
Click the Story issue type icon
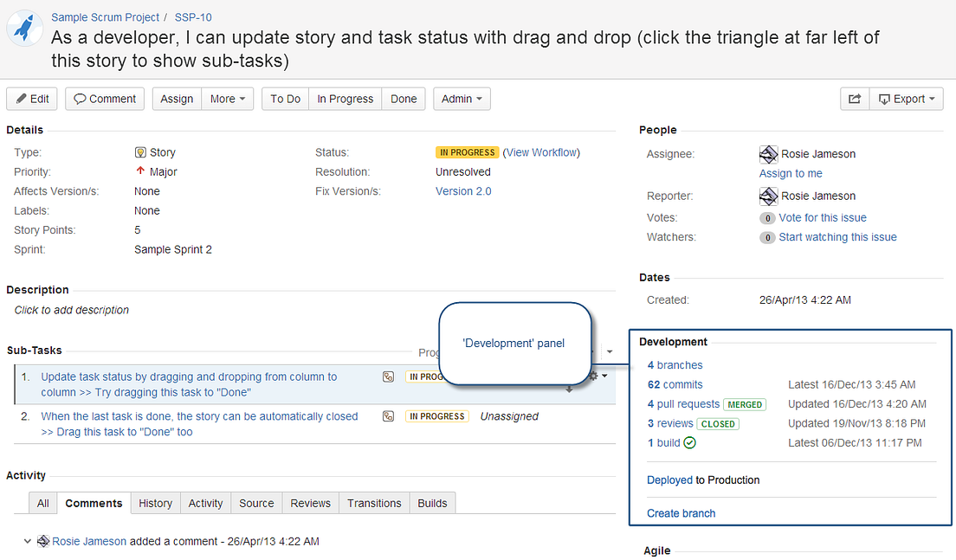point(139,152)
